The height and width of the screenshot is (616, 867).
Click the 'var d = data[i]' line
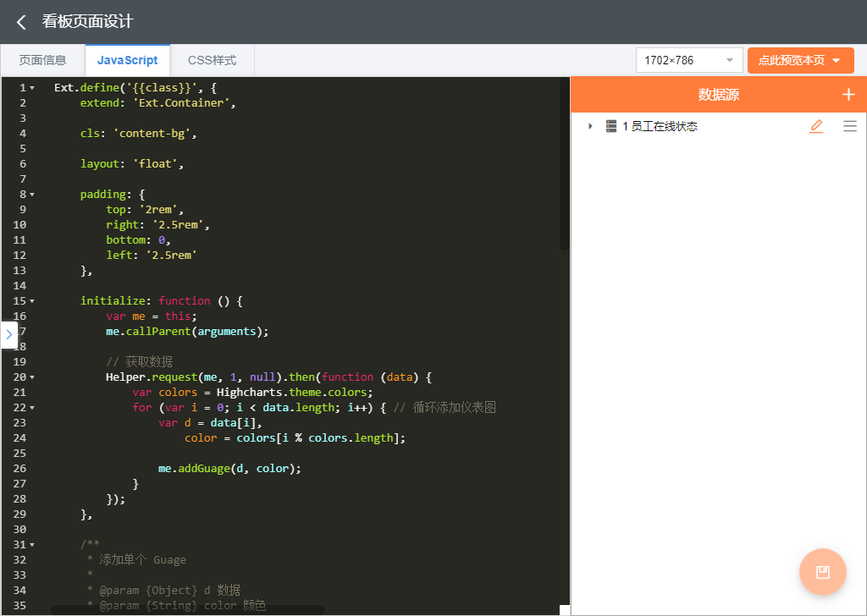210,423
